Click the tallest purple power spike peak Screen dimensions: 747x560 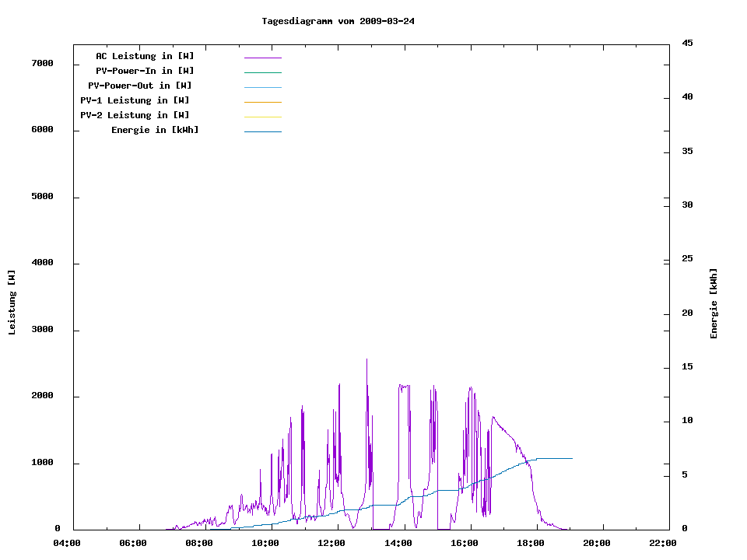(x=366, y=360)
